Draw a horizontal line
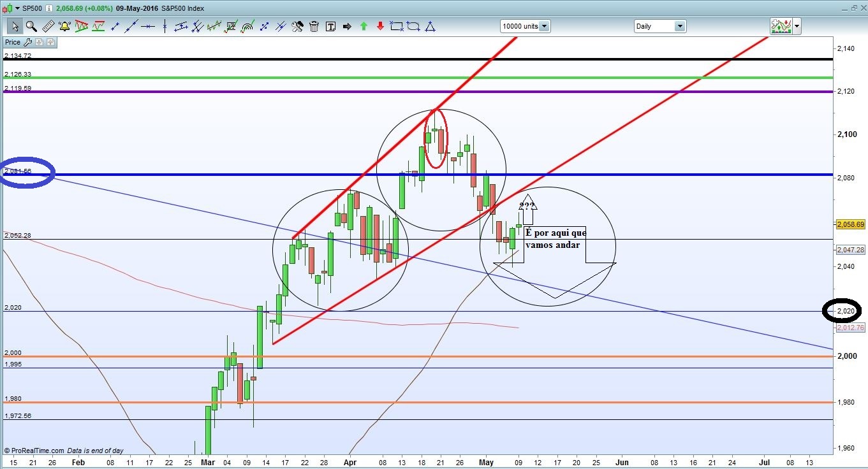This screenshot has height=469, width=868. coord(148,26)
